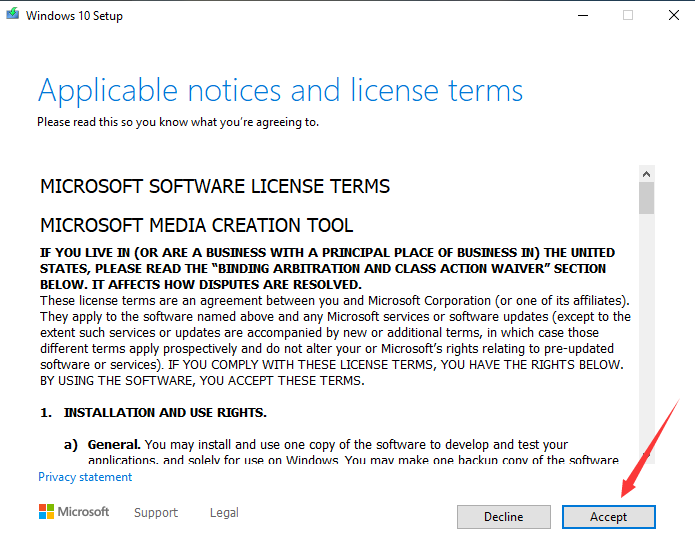This screenshot has height=552, width=695.
Task: Click the 'MICROSOFT MEDIA CREATION TOOL' heading
Action: [x=196, y=225]
